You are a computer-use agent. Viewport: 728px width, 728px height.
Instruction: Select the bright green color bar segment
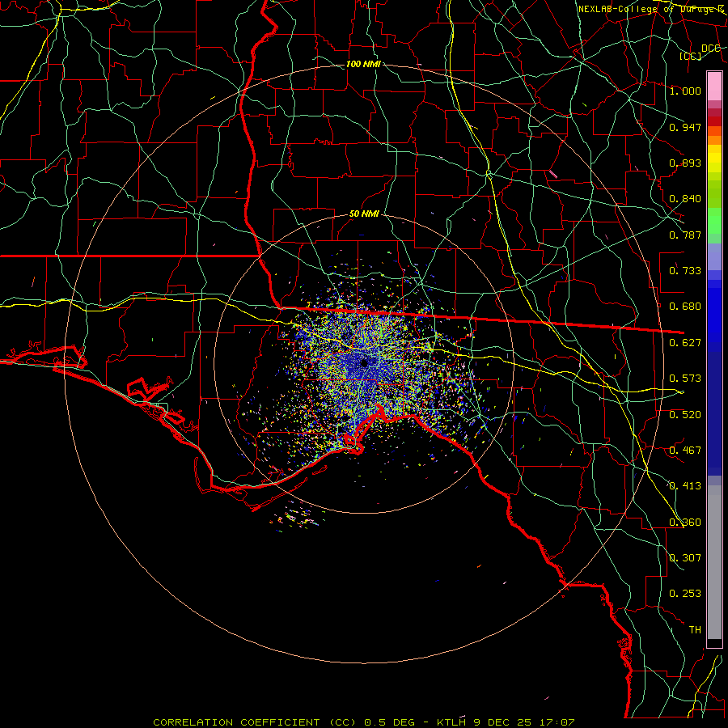(714, 221)
